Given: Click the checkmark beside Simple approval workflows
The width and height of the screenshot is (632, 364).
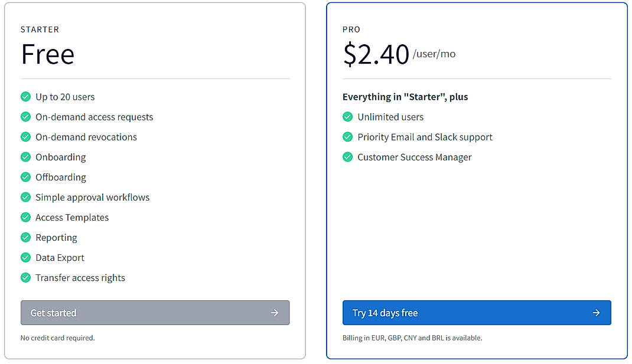Looking at the screenshot, I should pos(25,197).
